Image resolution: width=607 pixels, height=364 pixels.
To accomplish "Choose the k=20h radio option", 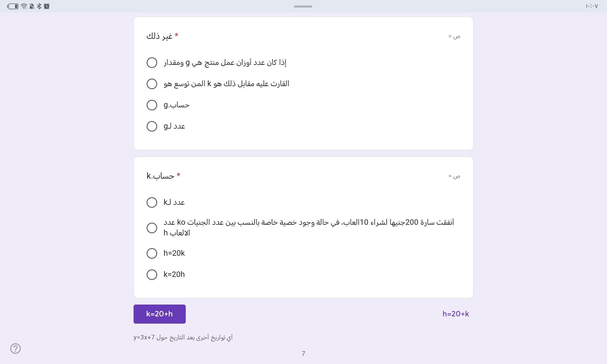I will pos(152,275).
